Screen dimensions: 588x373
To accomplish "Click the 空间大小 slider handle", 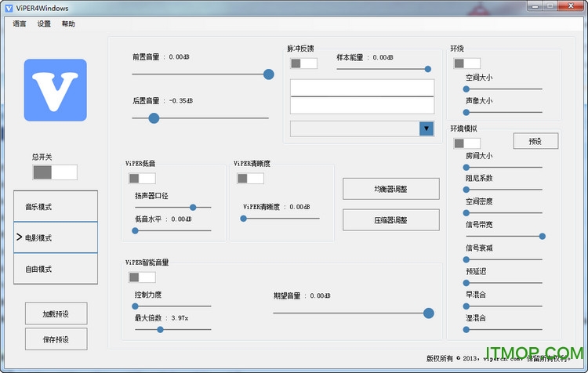I will [466, 89].
